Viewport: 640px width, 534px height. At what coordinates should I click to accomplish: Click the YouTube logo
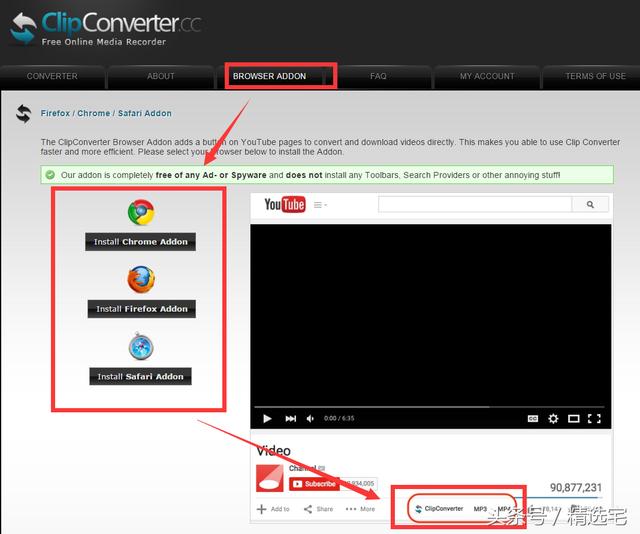[x=284, y=204]
